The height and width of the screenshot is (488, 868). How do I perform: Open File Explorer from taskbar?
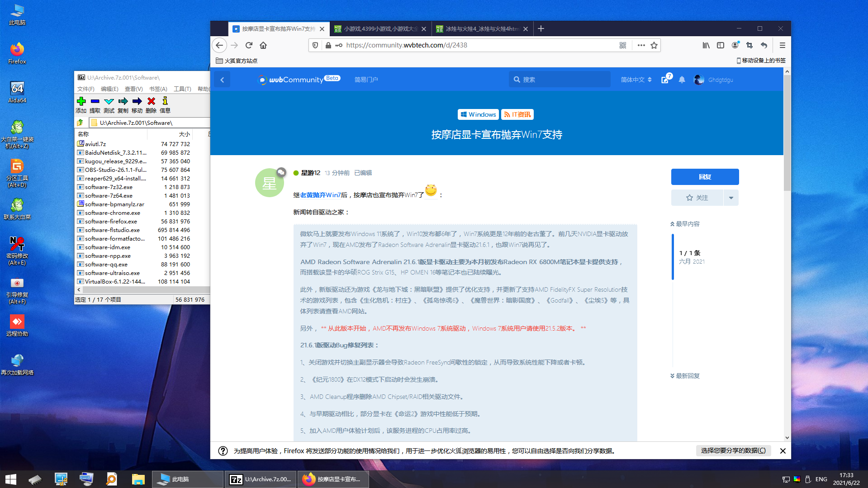point(138,479)
